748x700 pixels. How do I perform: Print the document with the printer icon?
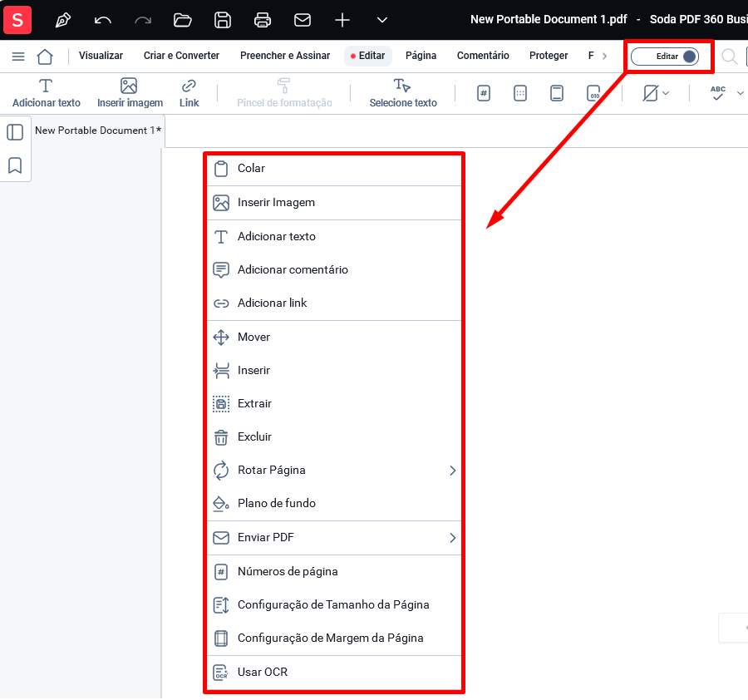tap(263, 20)
